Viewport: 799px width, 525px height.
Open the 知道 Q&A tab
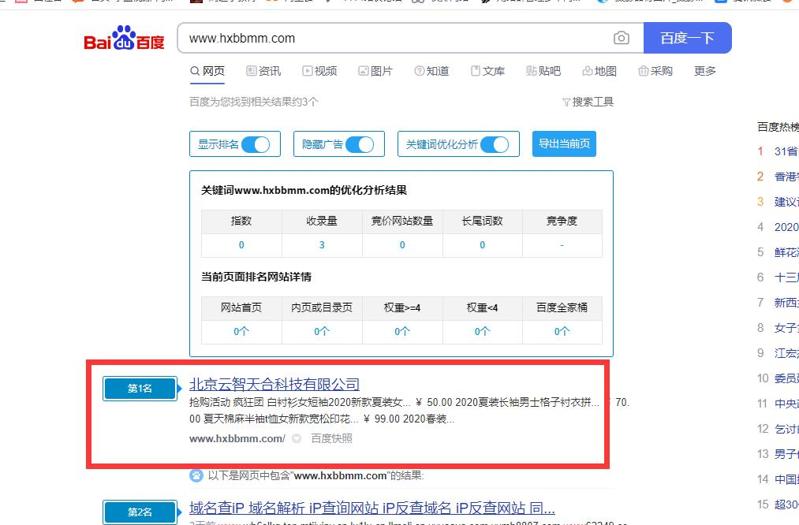[x=431, y=71]
